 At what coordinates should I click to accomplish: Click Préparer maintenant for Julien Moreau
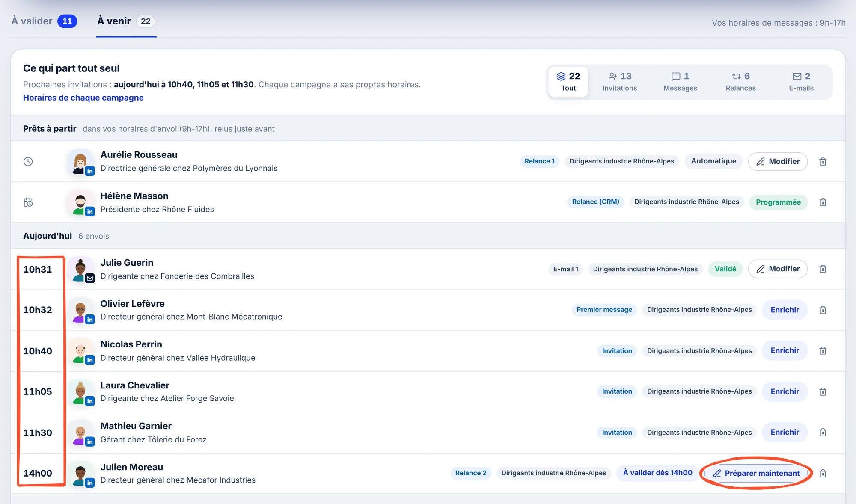756,473
